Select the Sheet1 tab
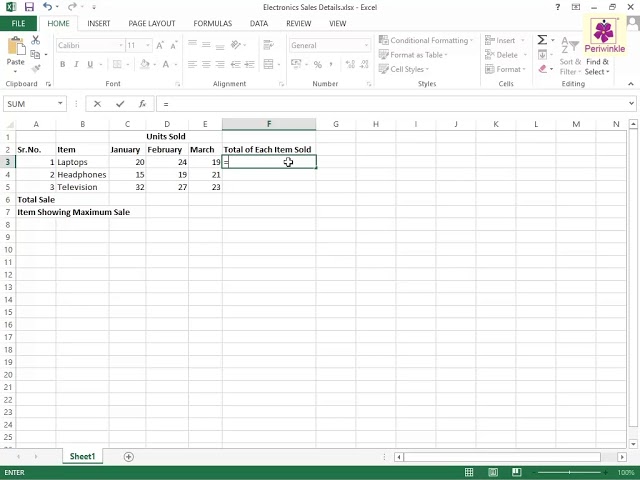The image size is (640, 480). 82,456
